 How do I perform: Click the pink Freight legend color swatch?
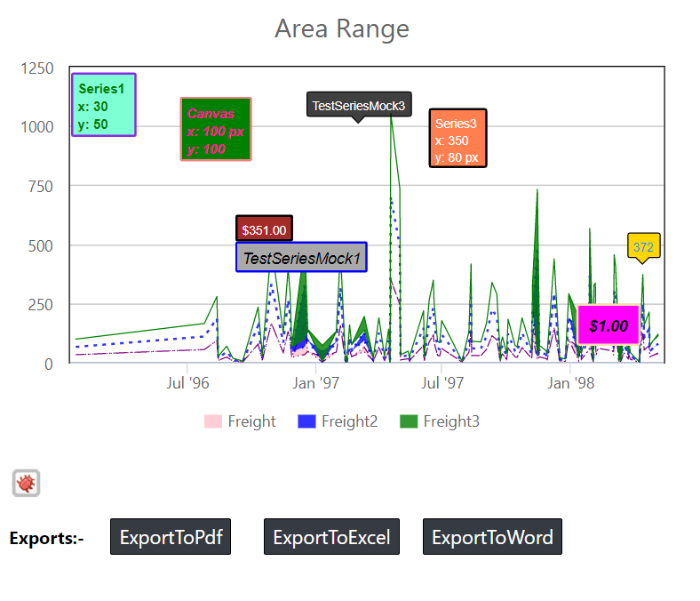(213, 421)
